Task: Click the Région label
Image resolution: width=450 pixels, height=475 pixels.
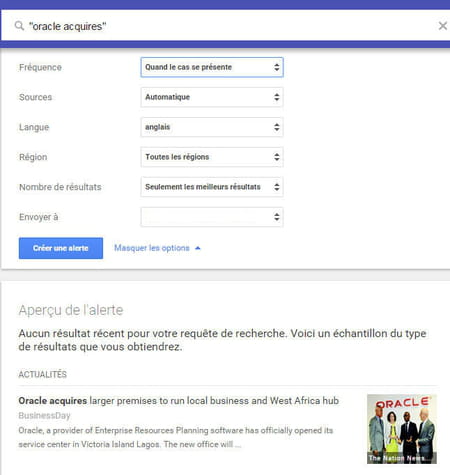Action: pos(33,157)
